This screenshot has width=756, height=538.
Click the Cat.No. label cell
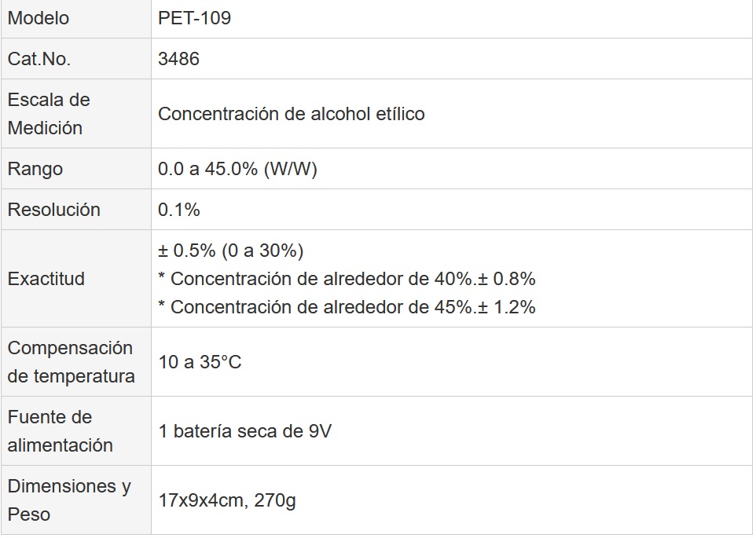(39, 59)
